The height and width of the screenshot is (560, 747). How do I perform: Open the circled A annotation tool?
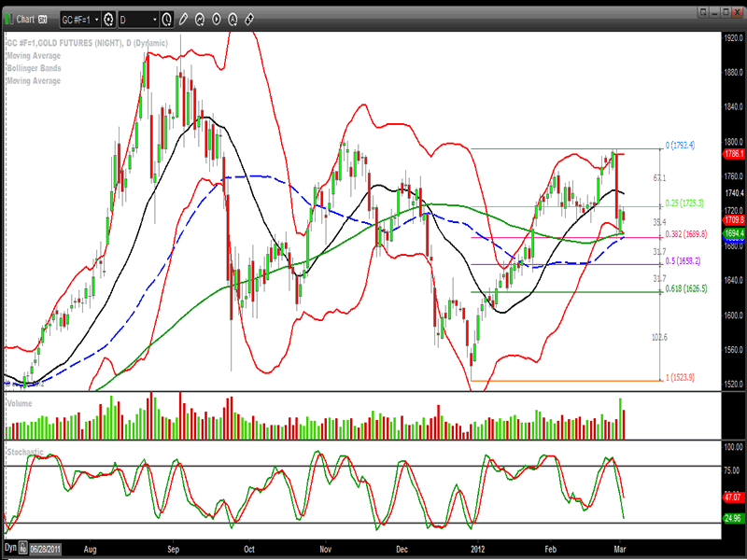[x=233, y=20]
